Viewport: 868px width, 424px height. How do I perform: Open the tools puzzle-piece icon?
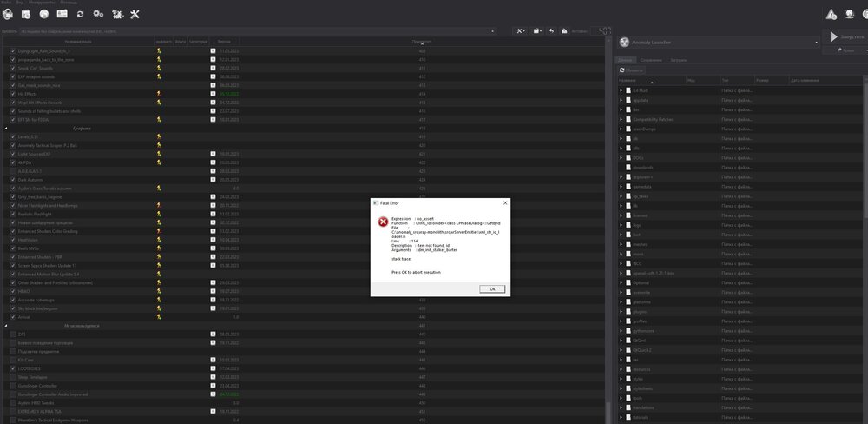pyautogui.click(x=117, y=14)
